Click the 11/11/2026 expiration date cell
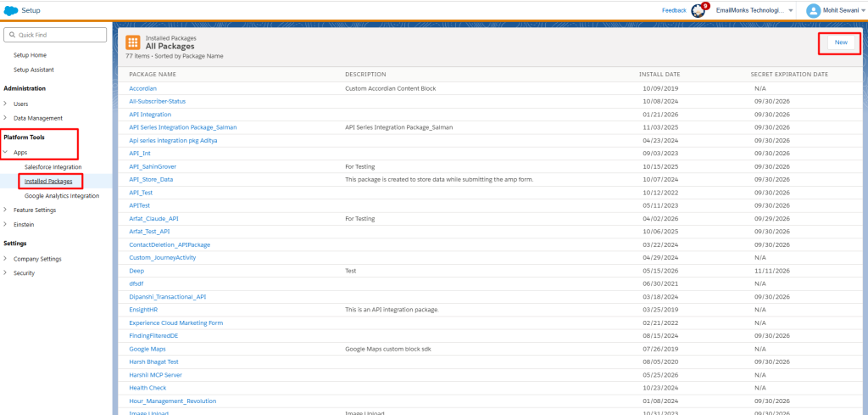Viewport: 868px width, 415px height. (x=771, y=271)
